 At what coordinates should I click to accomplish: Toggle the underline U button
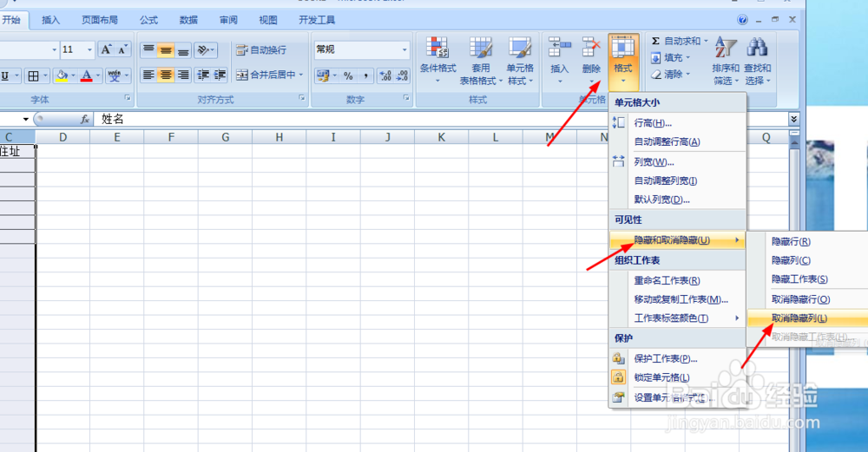pos(5,75)
